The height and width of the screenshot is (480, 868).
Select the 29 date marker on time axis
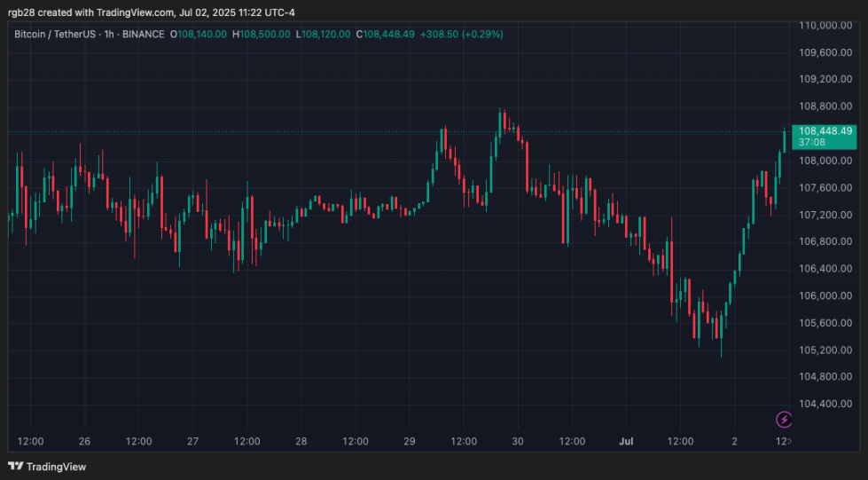pos(410,441)
